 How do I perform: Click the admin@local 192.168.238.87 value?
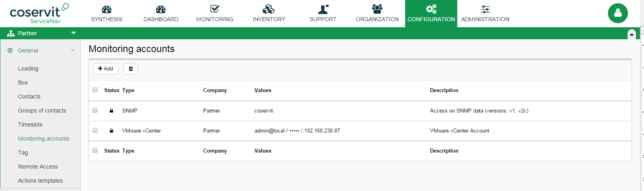[297, 131]
